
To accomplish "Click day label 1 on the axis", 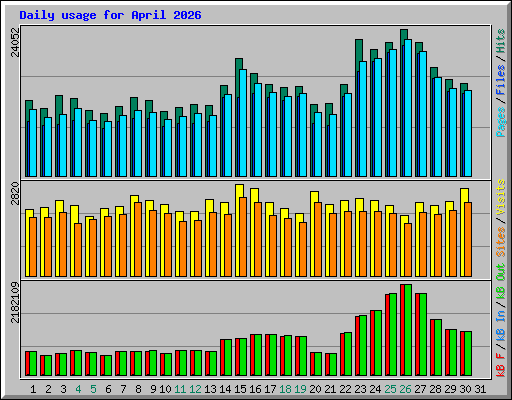I will pyautogui.click(x=33, y=389).
